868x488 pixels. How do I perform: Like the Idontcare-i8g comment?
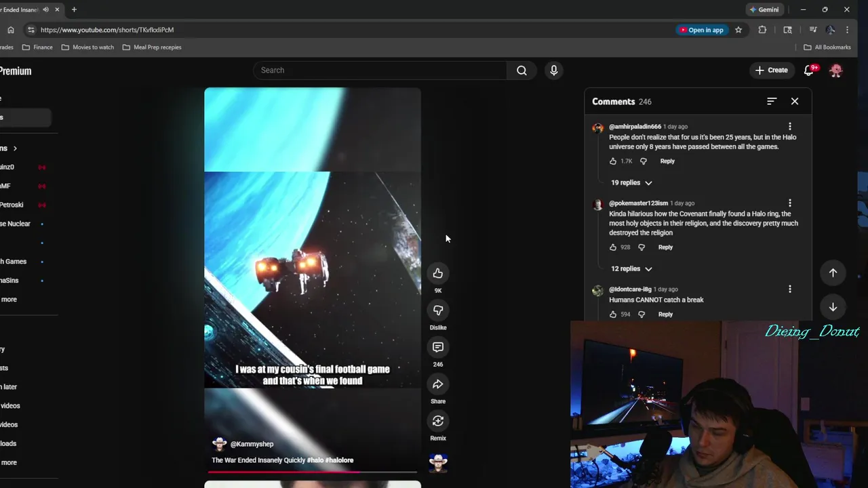(613, 314)
